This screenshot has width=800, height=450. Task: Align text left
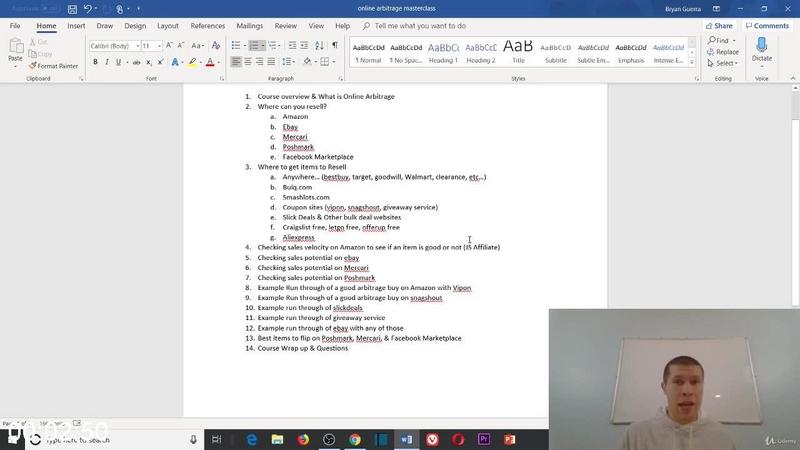pyautogui.click(x=236, y=62)
